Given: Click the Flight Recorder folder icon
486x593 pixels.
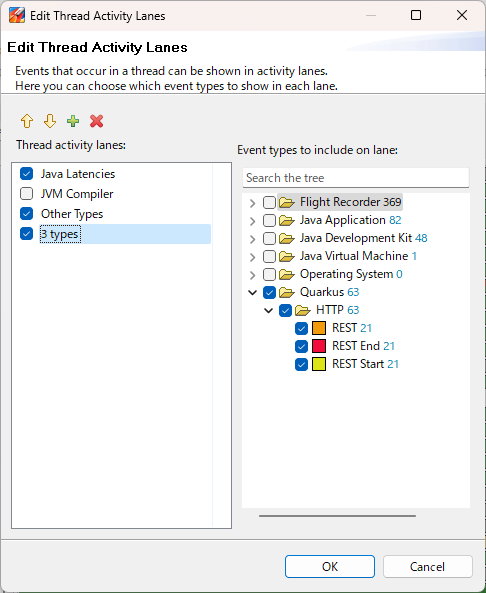Looking at the screenshot, I should tap(287, 202).
